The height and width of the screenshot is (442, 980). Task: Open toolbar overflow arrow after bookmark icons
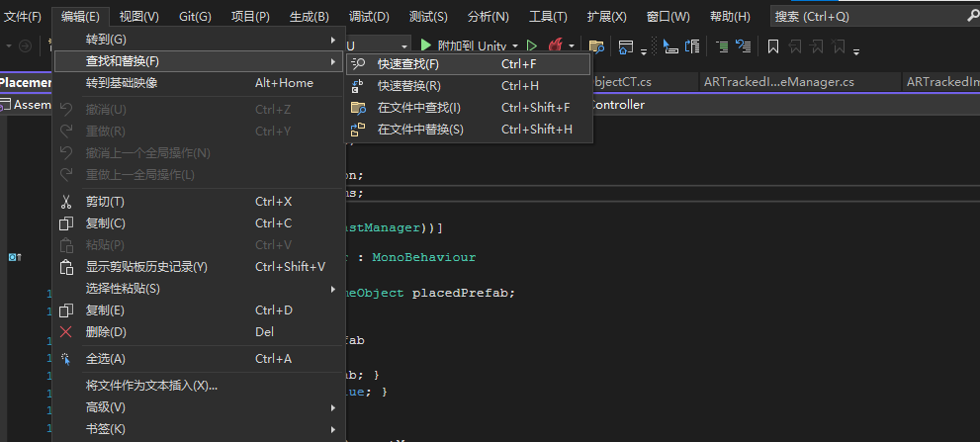click(856, 51)
